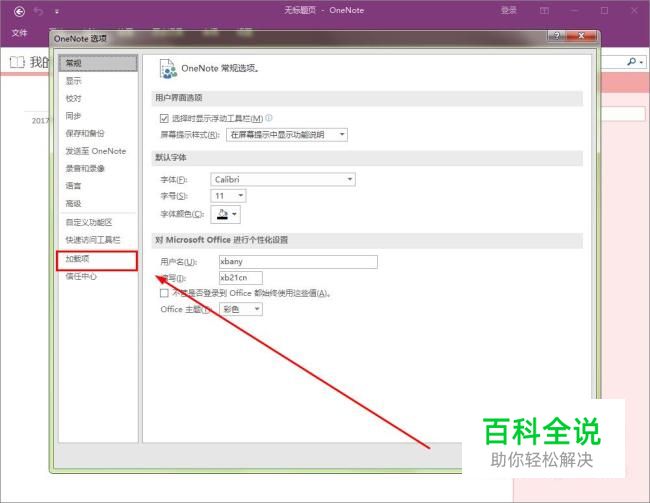Viewport: 650px width, 503px height.
Task: Click the 用户名 field containing xbany
Action: click(298, 262)
